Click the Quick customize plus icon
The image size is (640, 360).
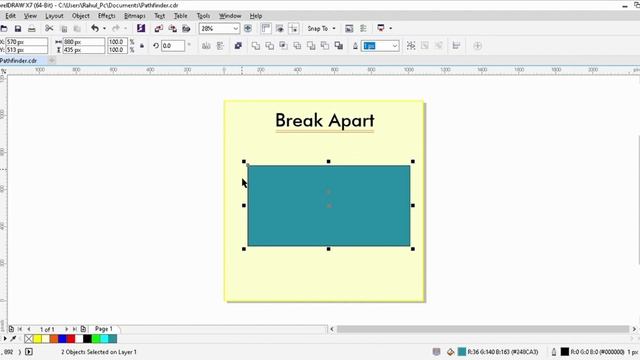click(478, 46)
